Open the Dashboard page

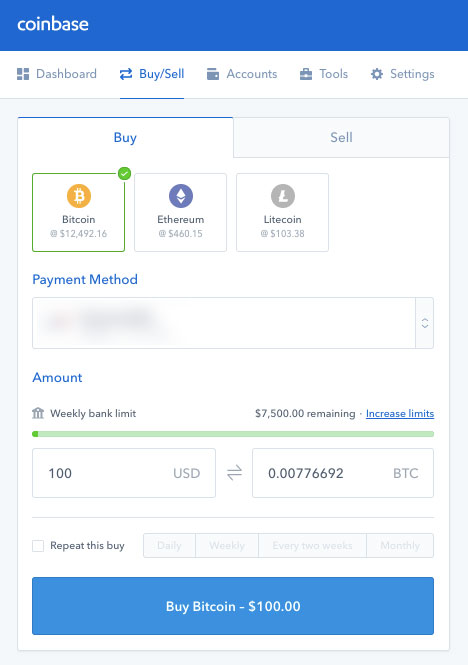coord(57,74)
